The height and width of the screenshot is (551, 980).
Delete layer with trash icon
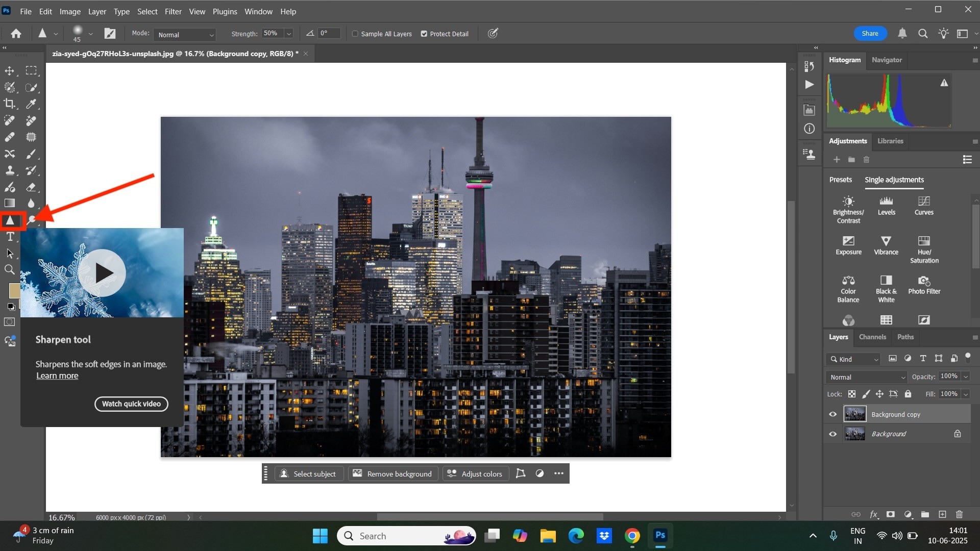pyautogui.click(x=959, y=514)
